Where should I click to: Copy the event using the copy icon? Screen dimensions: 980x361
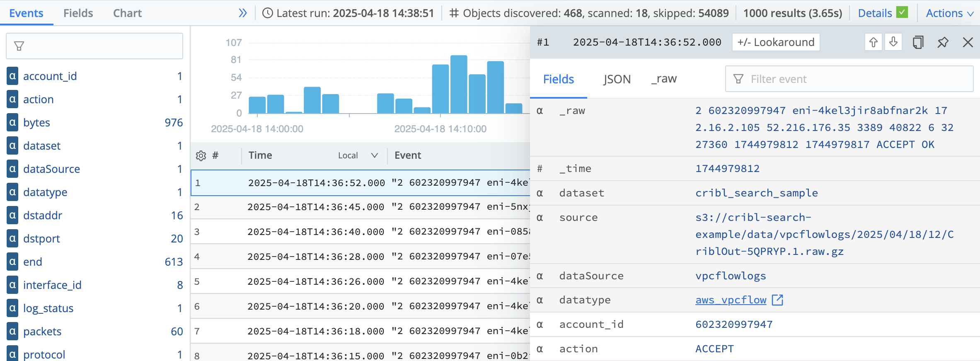(918, 42)
